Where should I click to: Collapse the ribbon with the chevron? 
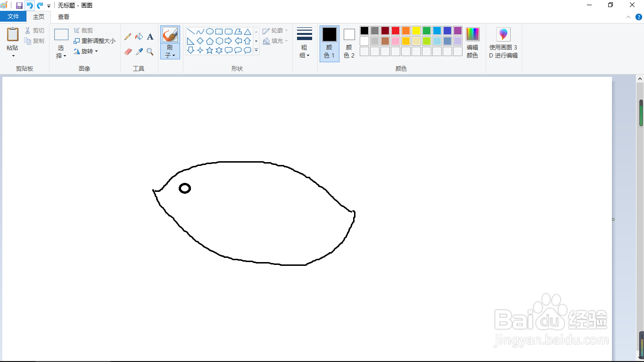click(628, 17)
